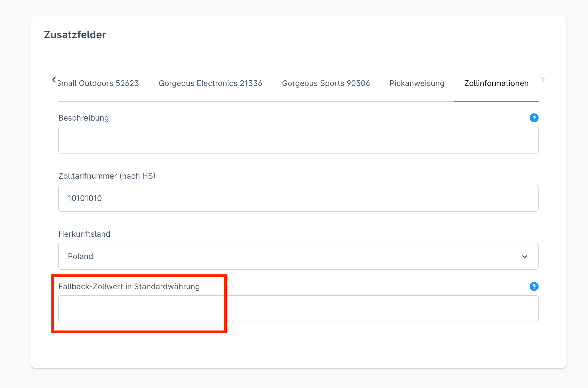
Task: Click the Fallback-Zollwert in Standardwährung label
Action: 129,286
